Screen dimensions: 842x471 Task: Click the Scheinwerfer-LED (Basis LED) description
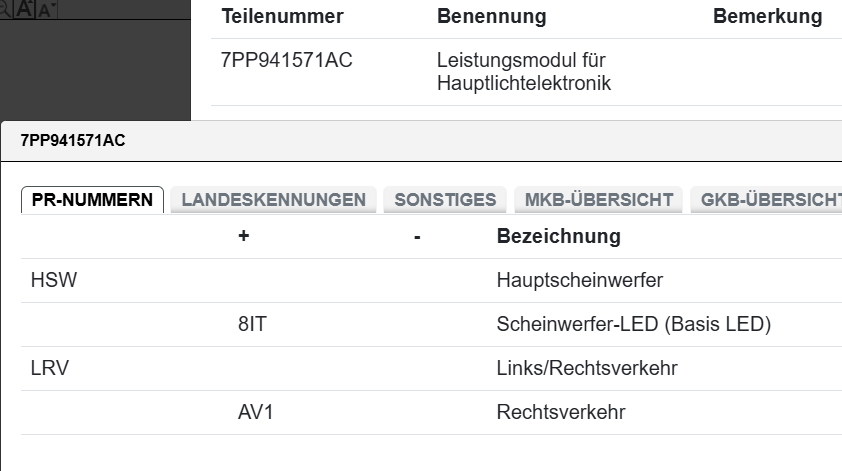[633, 325]
